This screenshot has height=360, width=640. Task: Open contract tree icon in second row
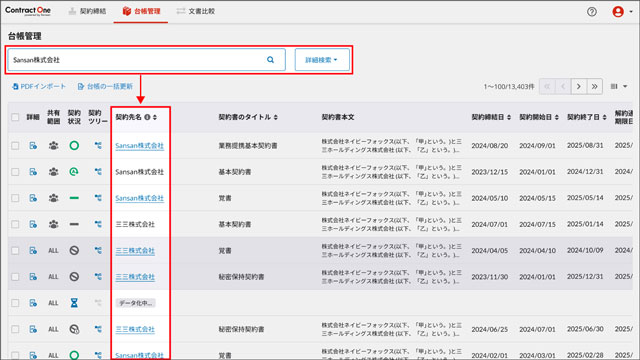coord(98,172)
